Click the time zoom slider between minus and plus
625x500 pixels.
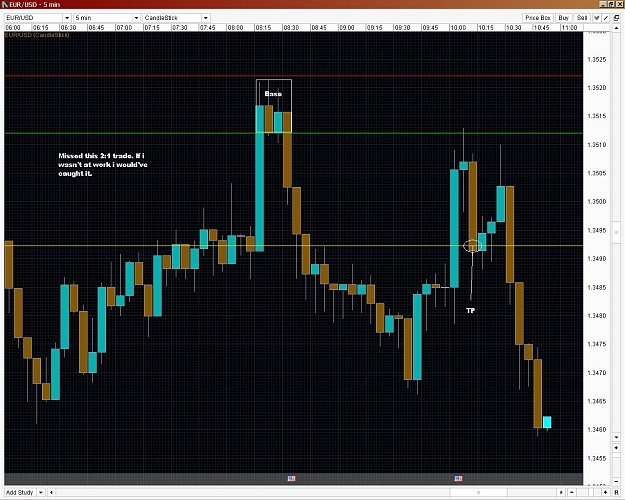[589, 492]
